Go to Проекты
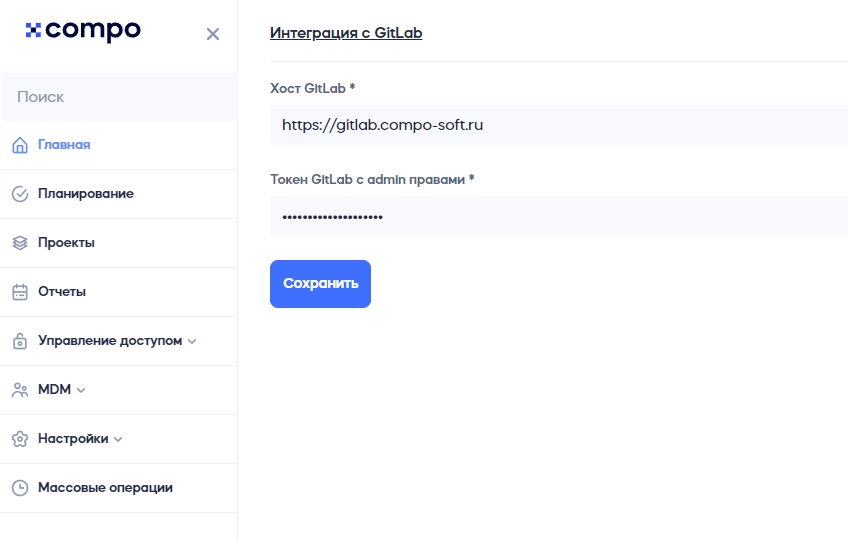The image size is (848, 541). coord(66,243)
